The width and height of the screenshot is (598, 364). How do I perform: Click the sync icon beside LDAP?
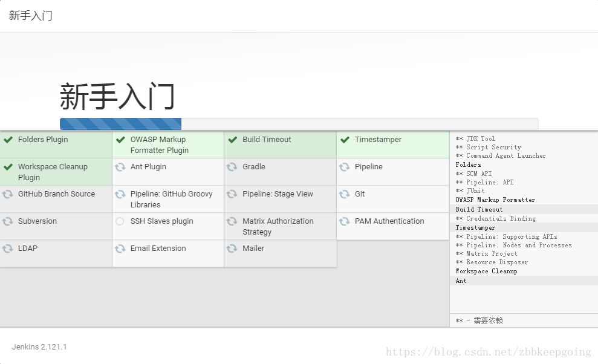pyautogui.click(x=8, y=249)
